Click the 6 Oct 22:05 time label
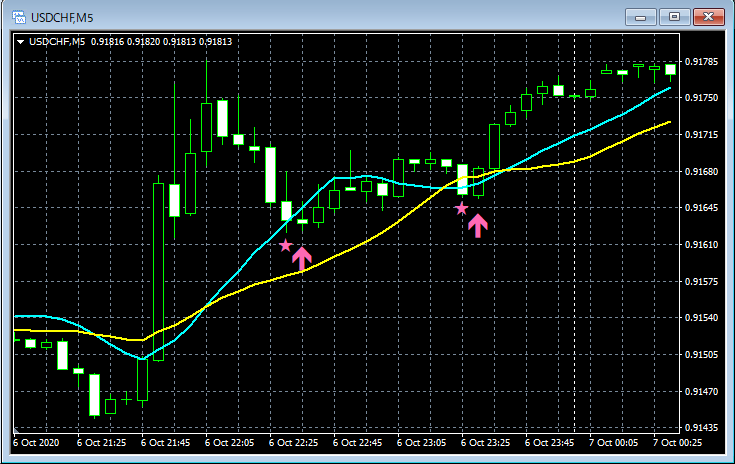The height and width of the screenshot is (464, 735). pyautogui.click(x=229, y=442)
